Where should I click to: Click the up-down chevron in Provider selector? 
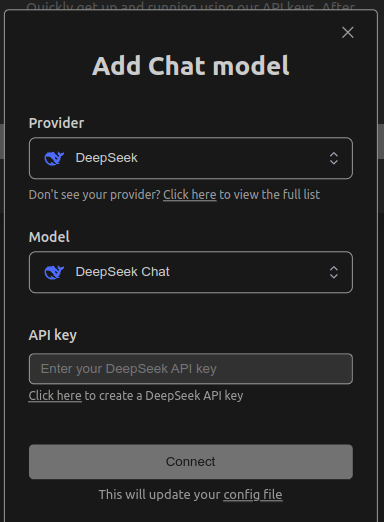[334, 158]
